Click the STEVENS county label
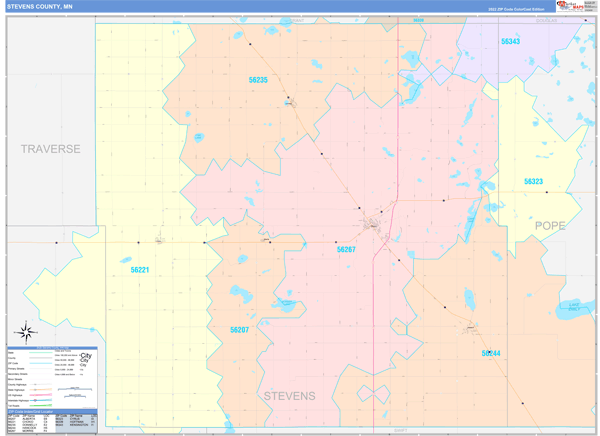 289,395
